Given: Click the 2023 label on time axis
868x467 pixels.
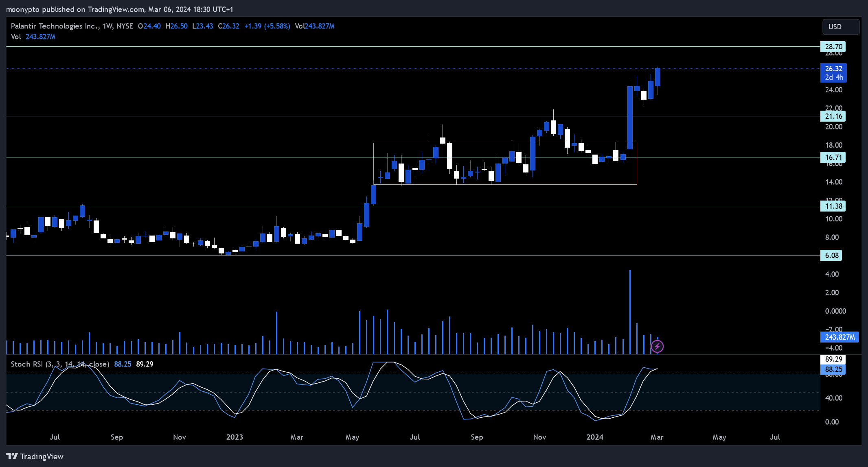Looking at the screenshot, I should 235,437.
